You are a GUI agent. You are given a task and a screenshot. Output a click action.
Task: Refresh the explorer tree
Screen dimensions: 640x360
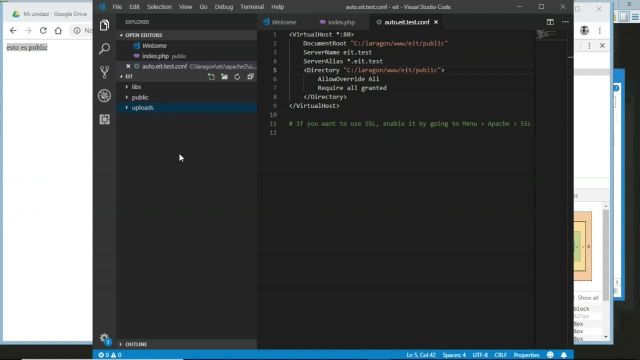(x=237, y=77)
